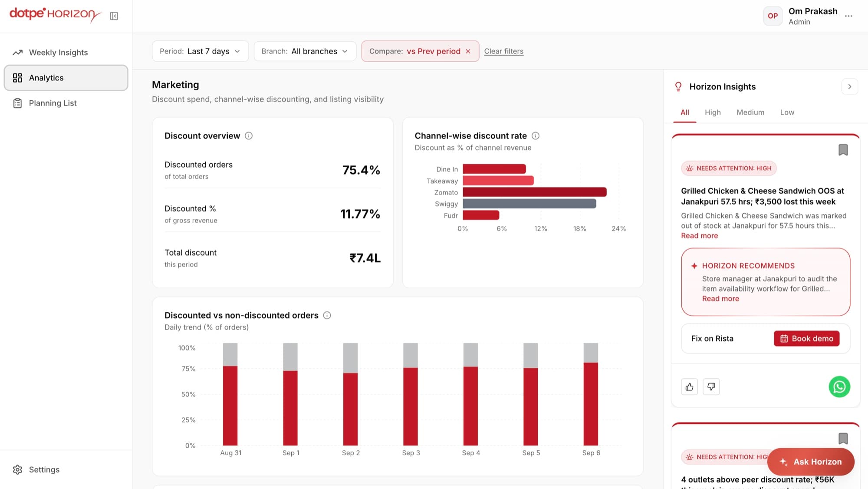Click Takeaway discount bar

[x=498, y=181]
